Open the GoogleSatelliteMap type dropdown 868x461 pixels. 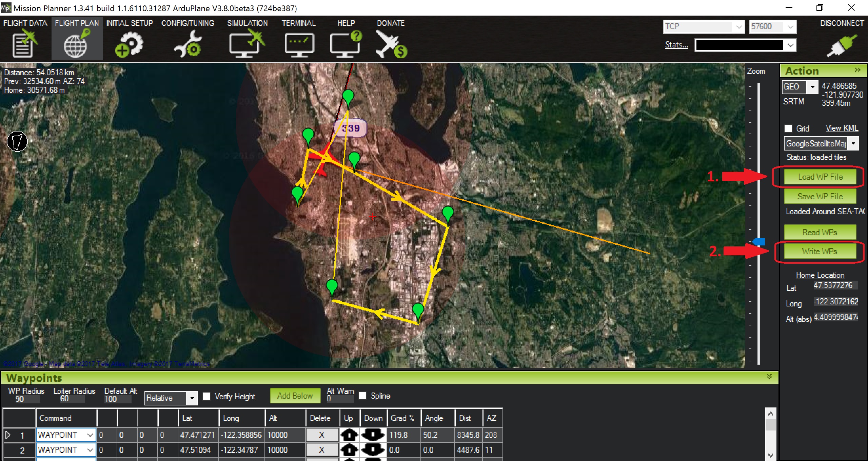pos(853,144)
